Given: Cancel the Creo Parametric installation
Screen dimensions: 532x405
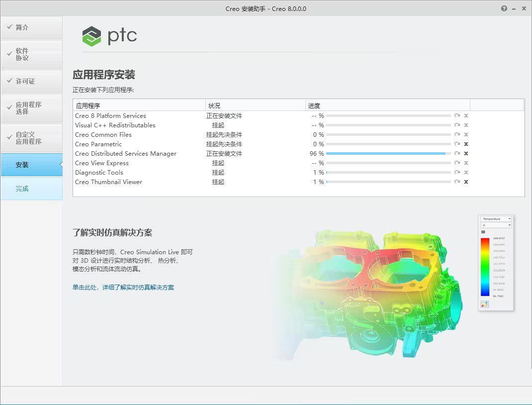Looking at the screenshot, I should 466,144.
